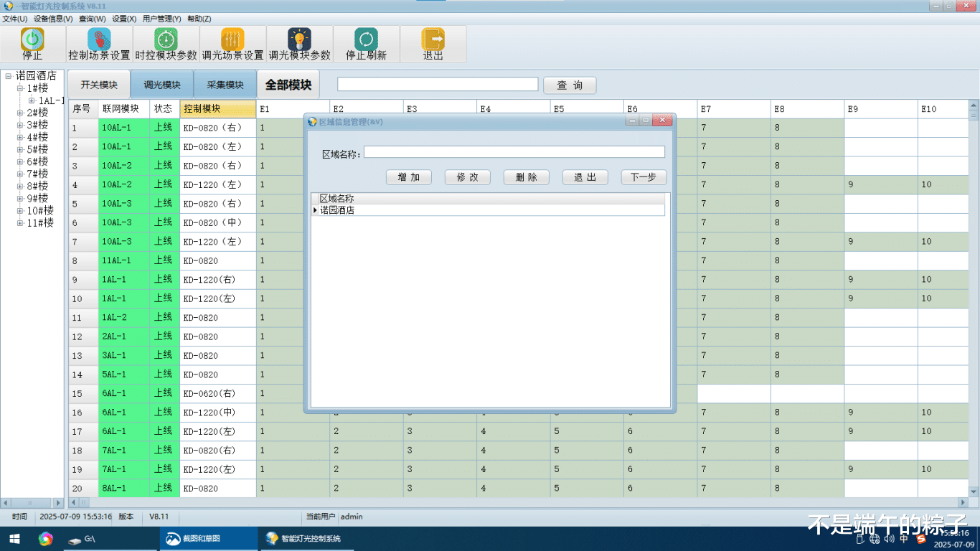Select the 11AL-1 cell in row 8

coord(124,260)
